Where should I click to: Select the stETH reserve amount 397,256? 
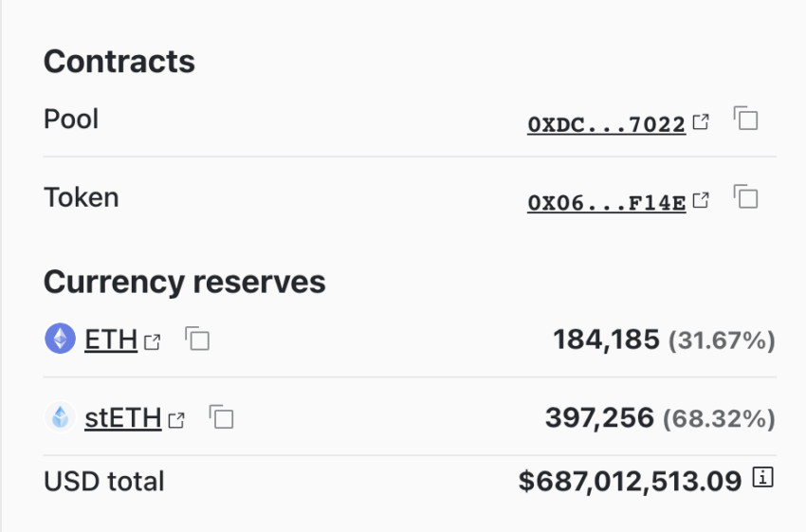tap(599, 417)
